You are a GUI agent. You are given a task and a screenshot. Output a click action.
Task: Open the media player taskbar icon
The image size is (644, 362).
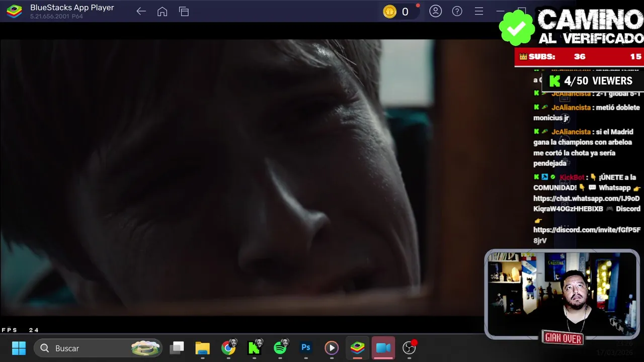331,348
